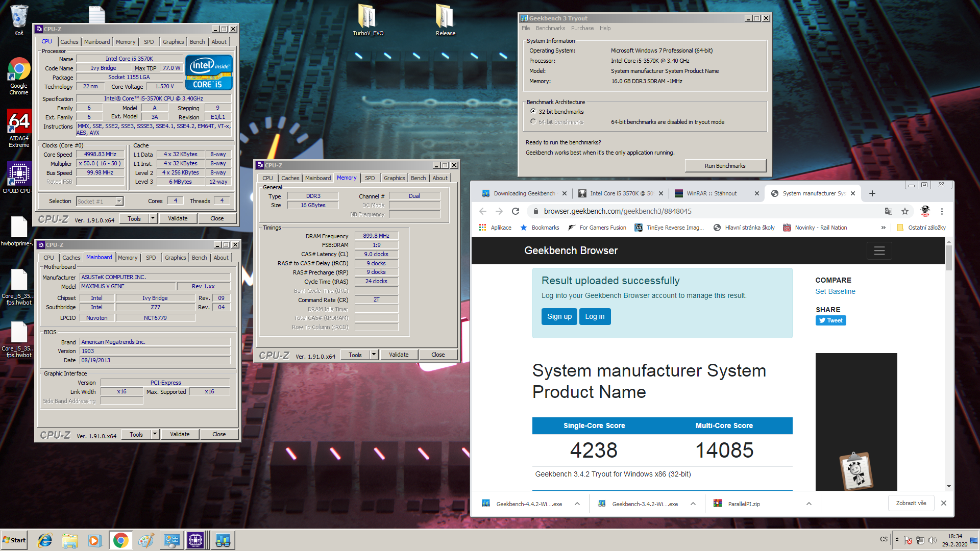Image resolution: width=980 pixels, height=551 pixels.
Task: Click Close in the Mainboard CPU-Z window
Action: coord(219,434)
